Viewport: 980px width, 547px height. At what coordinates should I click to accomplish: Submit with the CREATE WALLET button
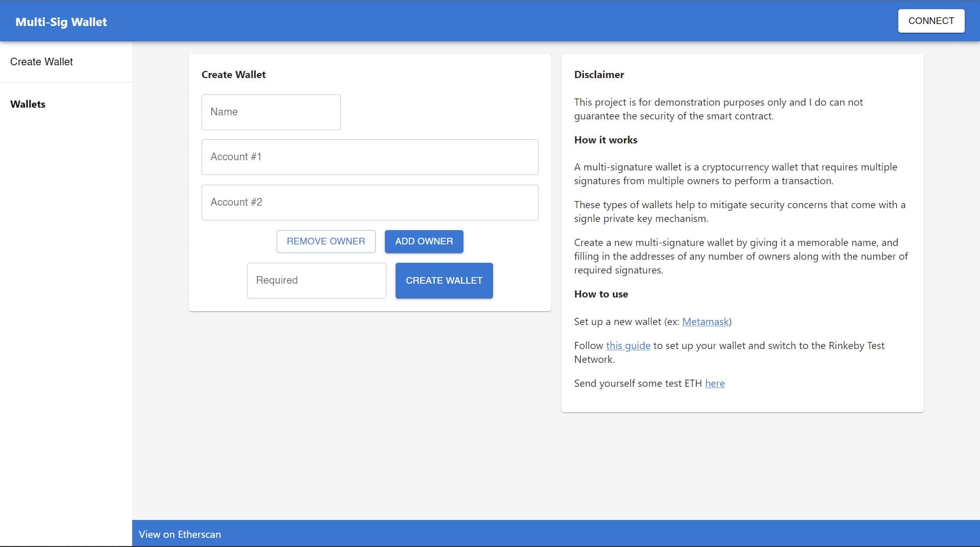[x=444, y=281]
